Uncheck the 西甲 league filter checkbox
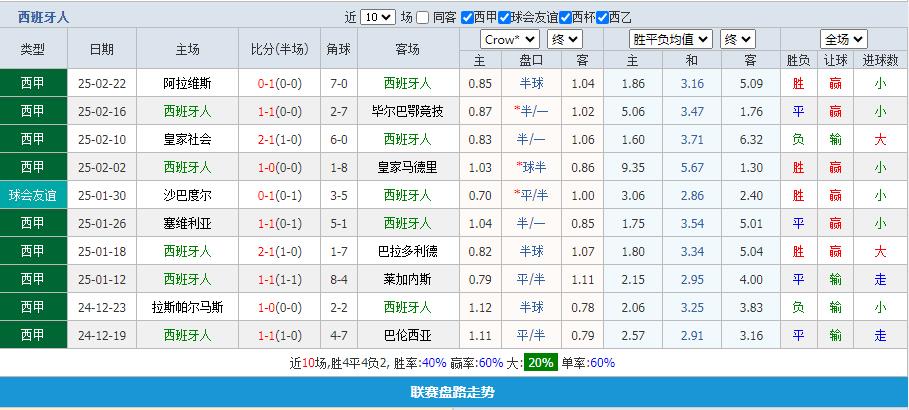The width and height of the screenshot is (909, 410). [467, 17]
